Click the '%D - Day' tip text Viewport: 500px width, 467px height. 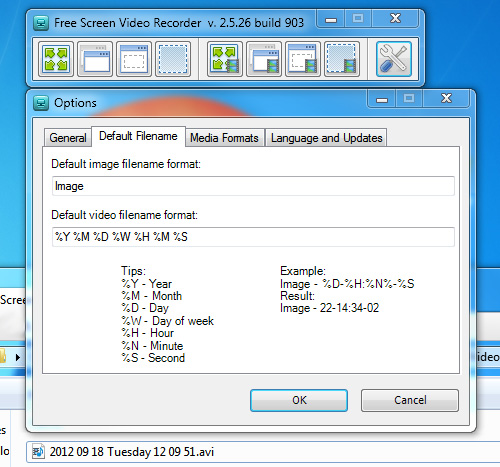145,308
